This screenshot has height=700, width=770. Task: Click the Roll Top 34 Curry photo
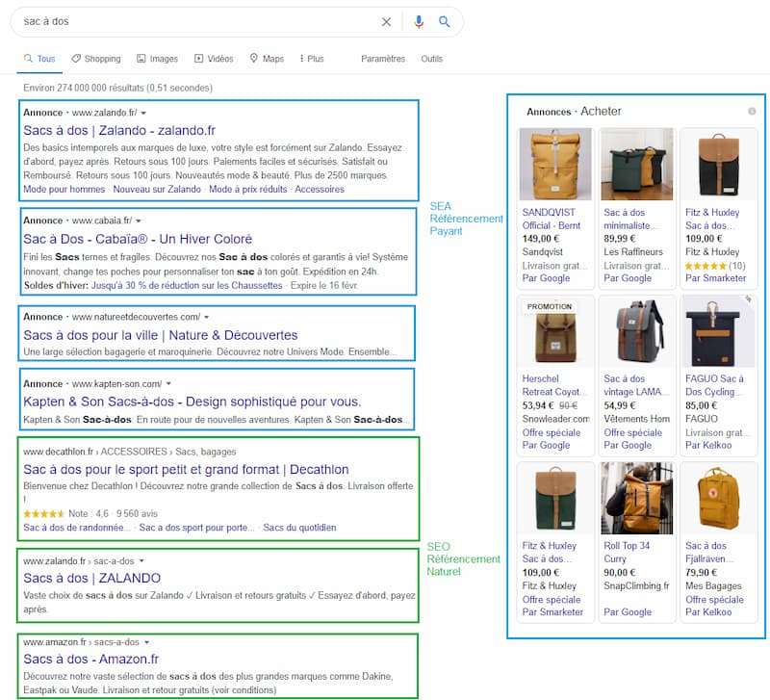coord(637,498)
